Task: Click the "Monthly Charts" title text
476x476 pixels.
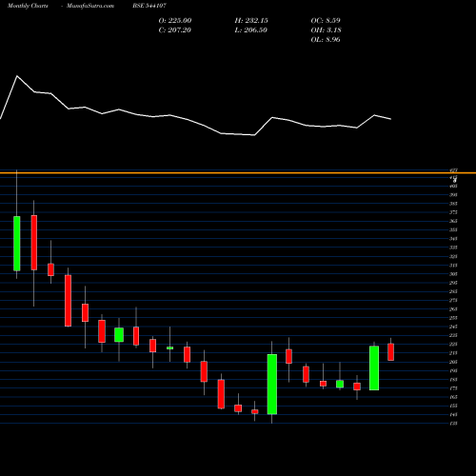Action: (28, 6)
